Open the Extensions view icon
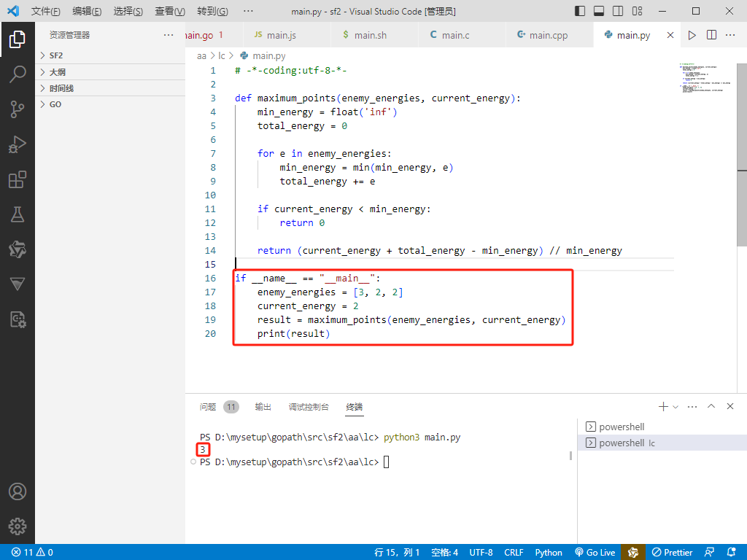747x560 pixels. [18, 179]
